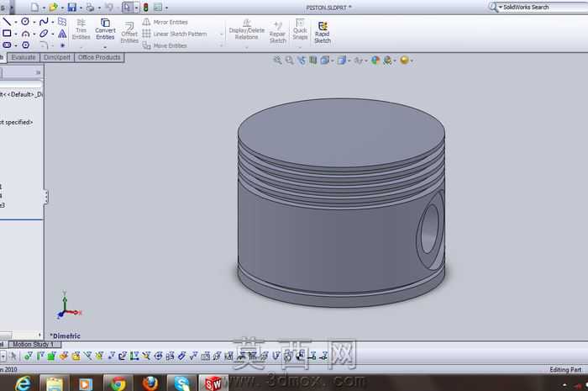Viewport: 588px width, 391px height.
Task: Toggle Rapid Sketch on or off
Action: pos(323,32)
